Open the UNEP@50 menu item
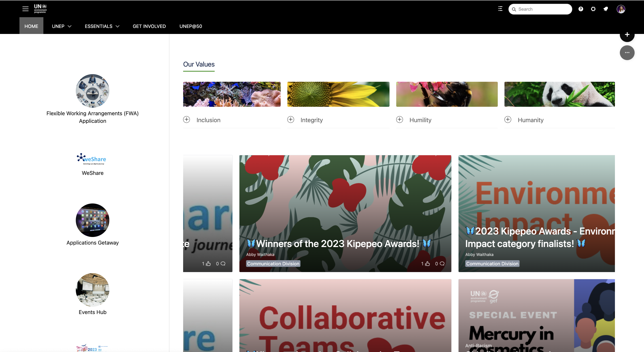644x352 pixels. 191,26
